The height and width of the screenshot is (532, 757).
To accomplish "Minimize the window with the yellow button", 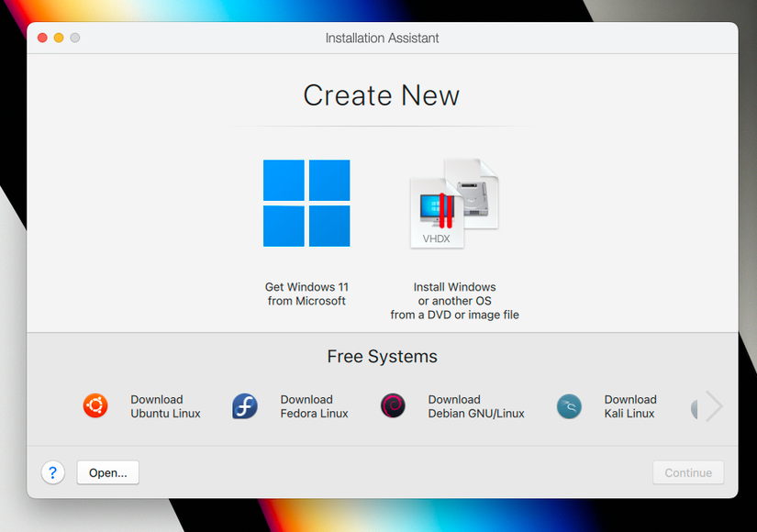I will pos(59,38).
